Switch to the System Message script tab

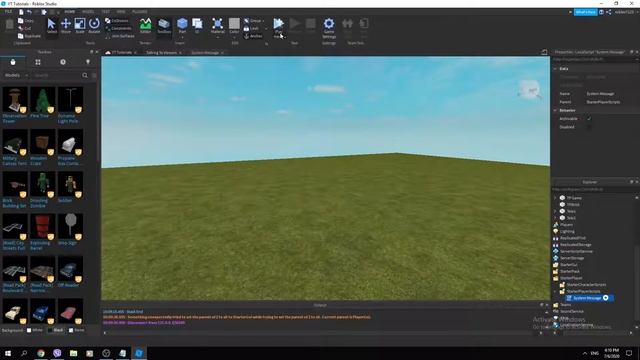point(205,53)
